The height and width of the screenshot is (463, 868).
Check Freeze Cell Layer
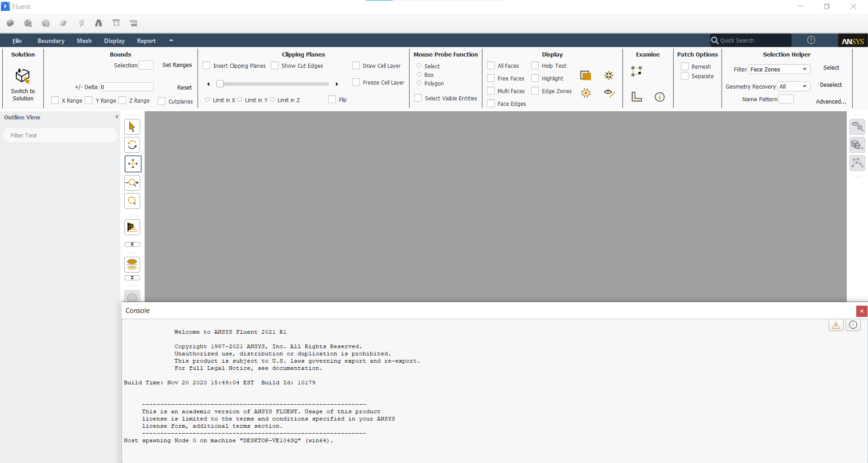click(x=356, y=82)
